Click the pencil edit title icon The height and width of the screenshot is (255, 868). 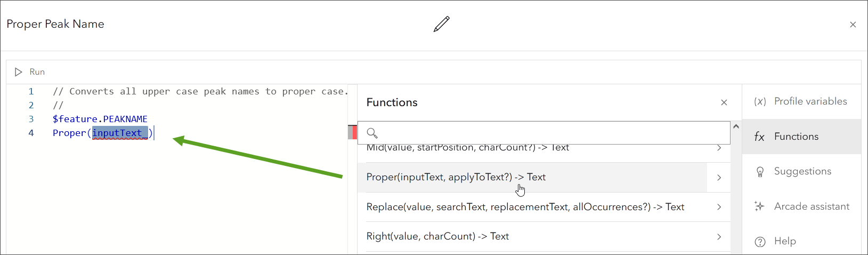pos(442,24)
